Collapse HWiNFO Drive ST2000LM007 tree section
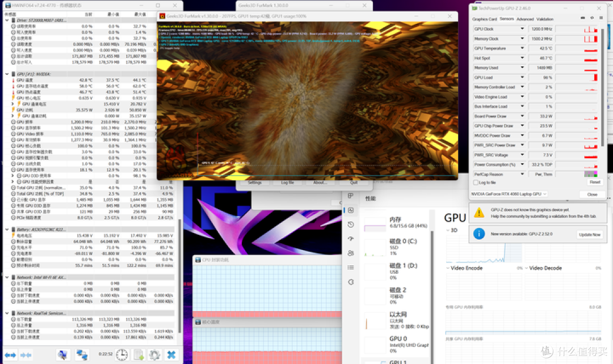Viewport: 613px width, 364px height. [7, 20]
